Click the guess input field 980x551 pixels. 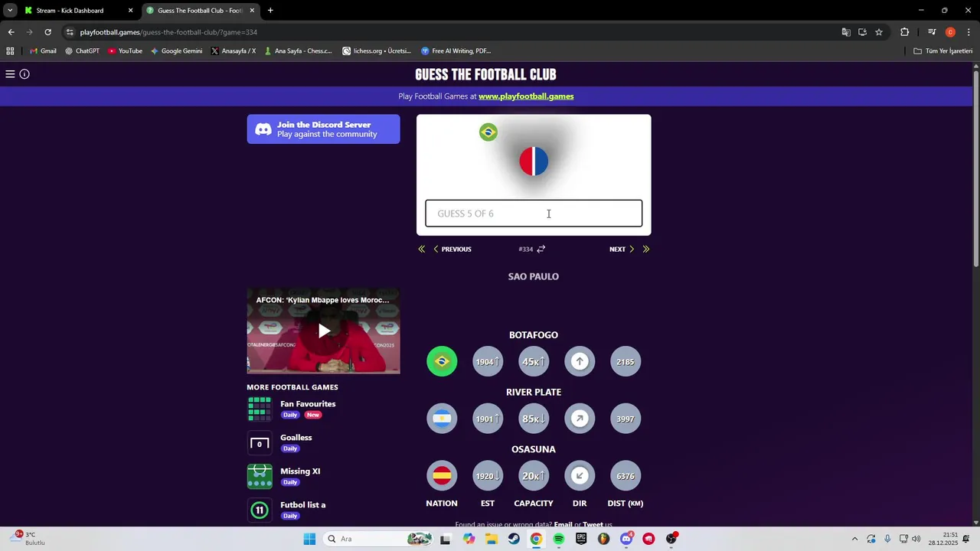534,214
